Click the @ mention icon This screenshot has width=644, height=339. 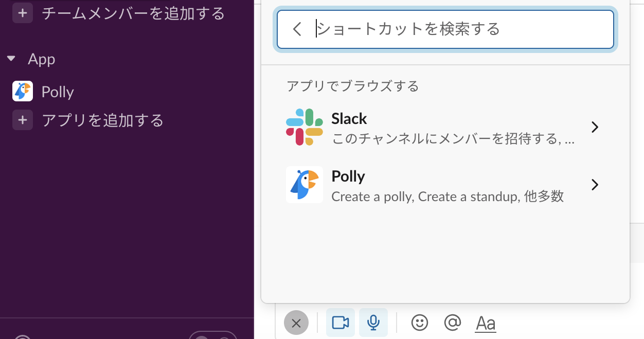[x=452, y=323]
